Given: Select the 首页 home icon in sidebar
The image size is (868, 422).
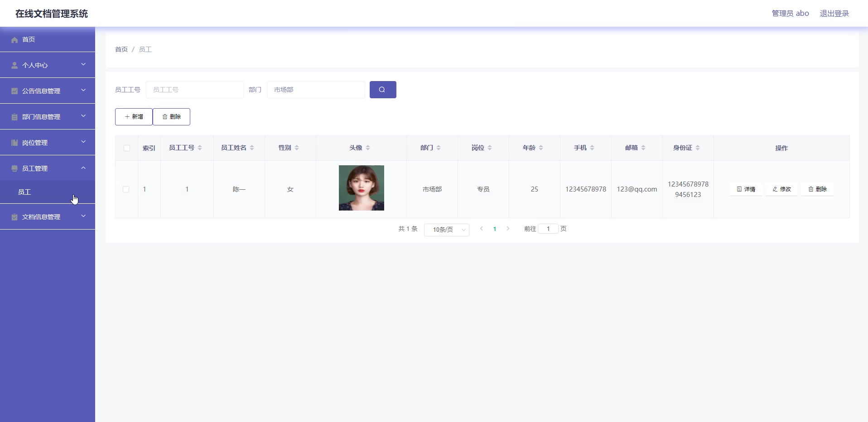Looking at the screenshot, I should (14, 40).
